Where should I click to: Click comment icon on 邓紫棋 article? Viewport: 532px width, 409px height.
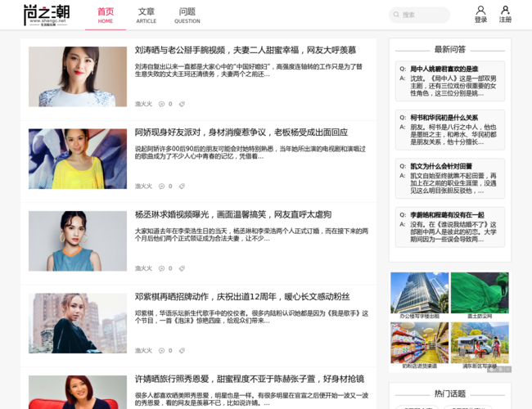[x=161, y=351]
